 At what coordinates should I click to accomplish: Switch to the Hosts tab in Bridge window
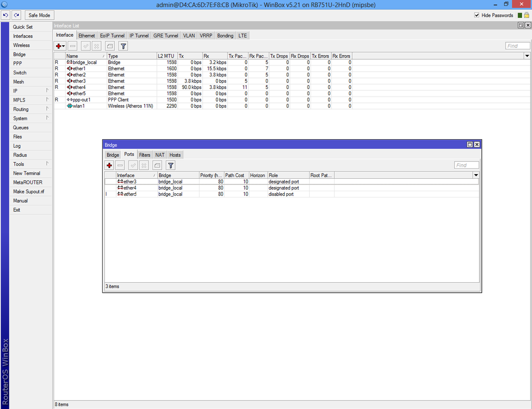coord(175,154)
